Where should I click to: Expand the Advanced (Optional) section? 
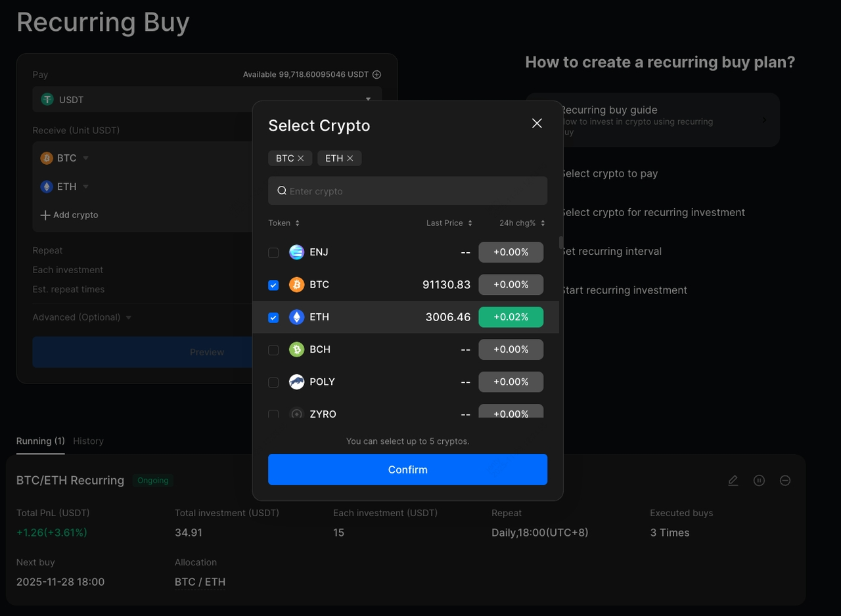[82, 317]
